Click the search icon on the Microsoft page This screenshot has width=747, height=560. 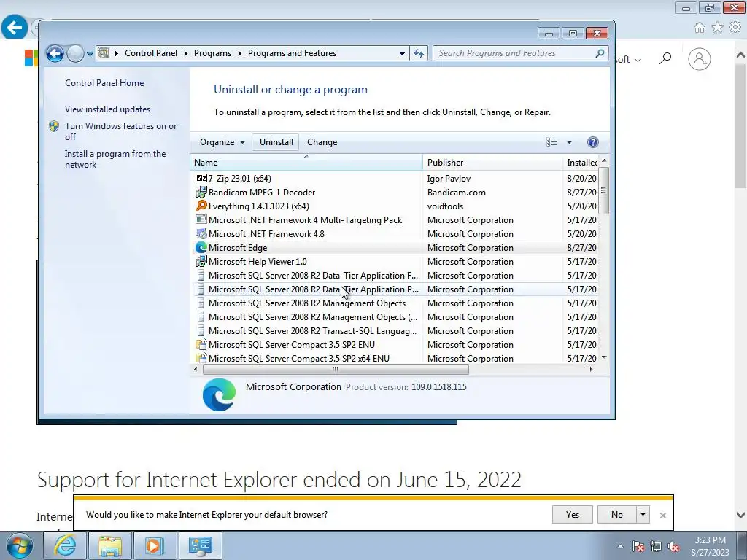tap(665, 59)
